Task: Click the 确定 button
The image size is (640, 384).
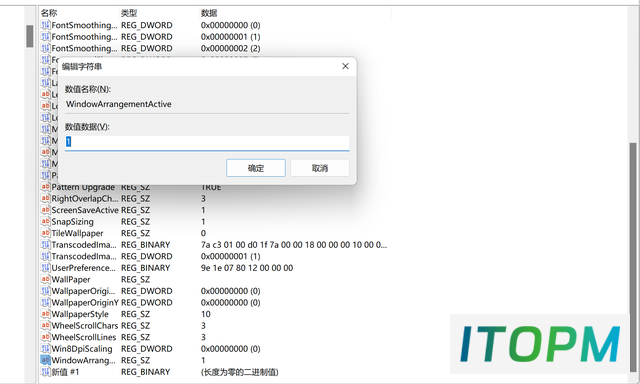Action: click(256, 168)
